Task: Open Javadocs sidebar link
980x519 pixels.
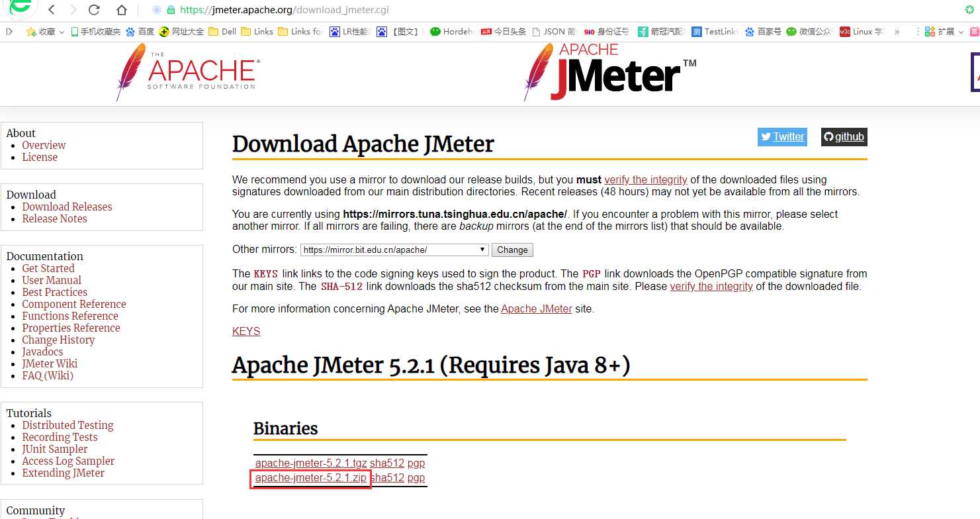Action: tap(42, 352)
